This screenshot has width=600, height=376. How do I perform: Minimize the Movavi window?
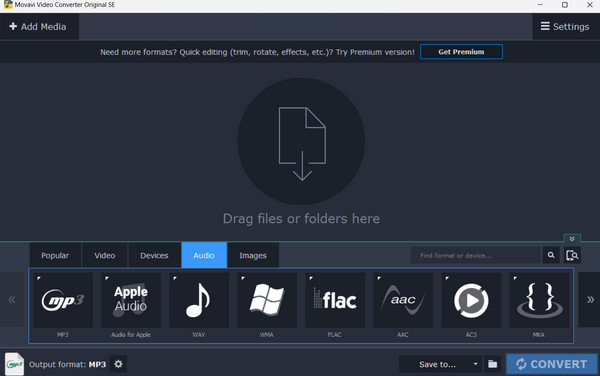(540, 5)
